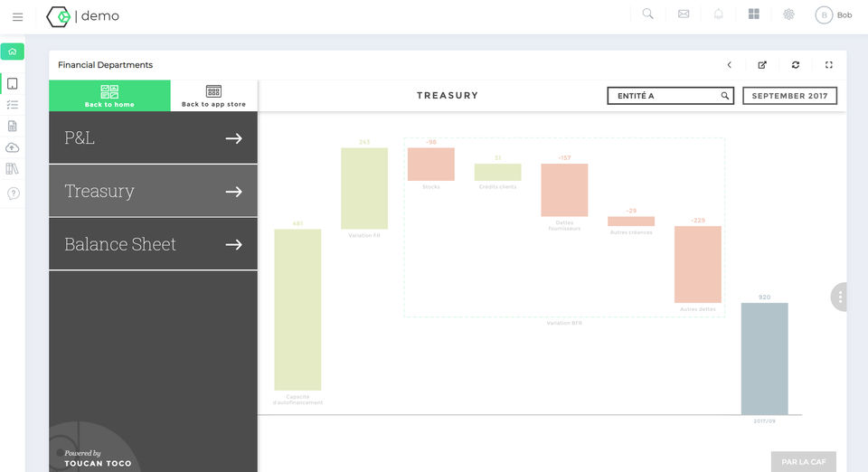The width and height of the screenshot is (868, 472).
Task: Open the SEPTEMBER 2017 date selector
Action: [x=789, y=96]
